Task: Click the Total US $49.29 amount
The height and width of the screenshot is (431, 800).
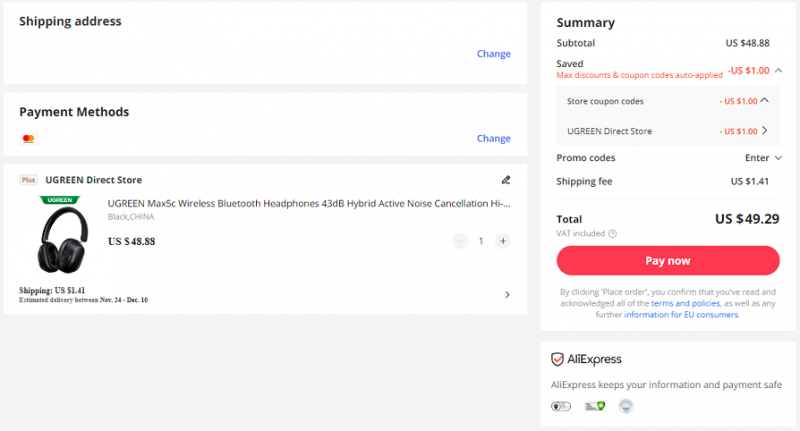Action: (x=747, y=219)
